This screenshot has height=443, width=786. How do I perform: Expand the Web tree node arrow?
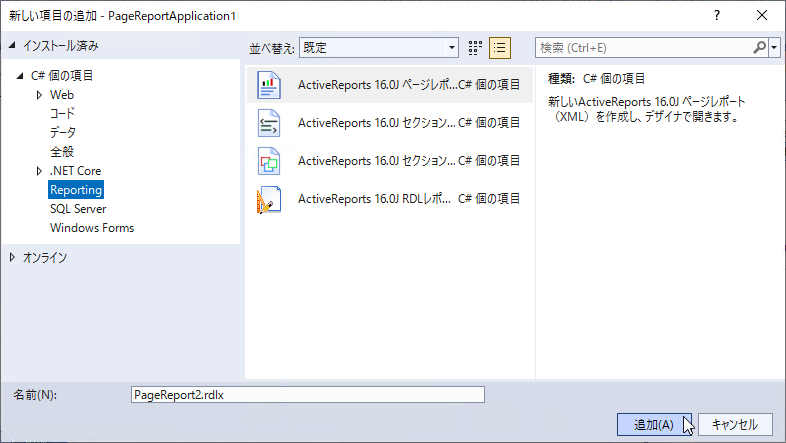click(x=39, y=95)
